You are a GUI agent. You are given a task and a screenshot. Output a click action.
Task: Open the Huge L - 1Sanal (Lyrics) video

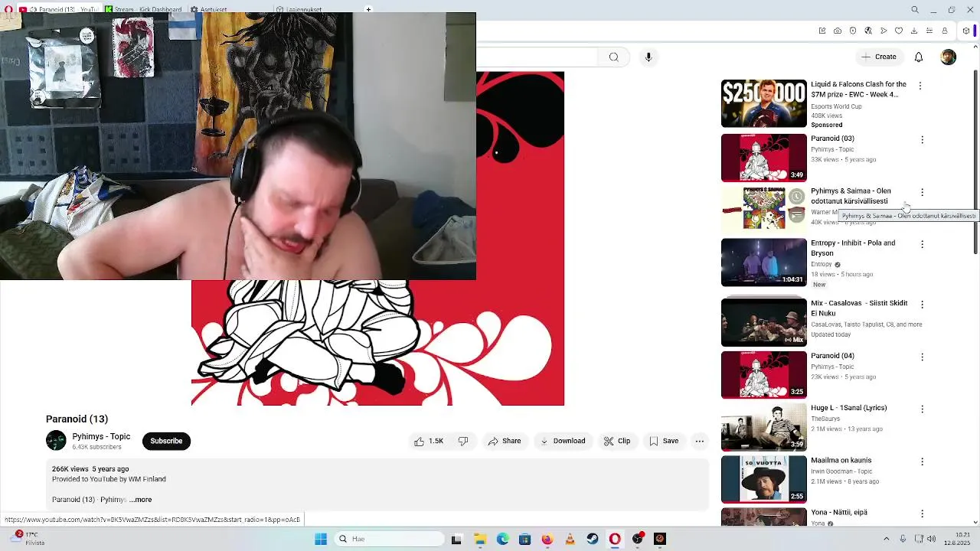click(x=764, y=427)
